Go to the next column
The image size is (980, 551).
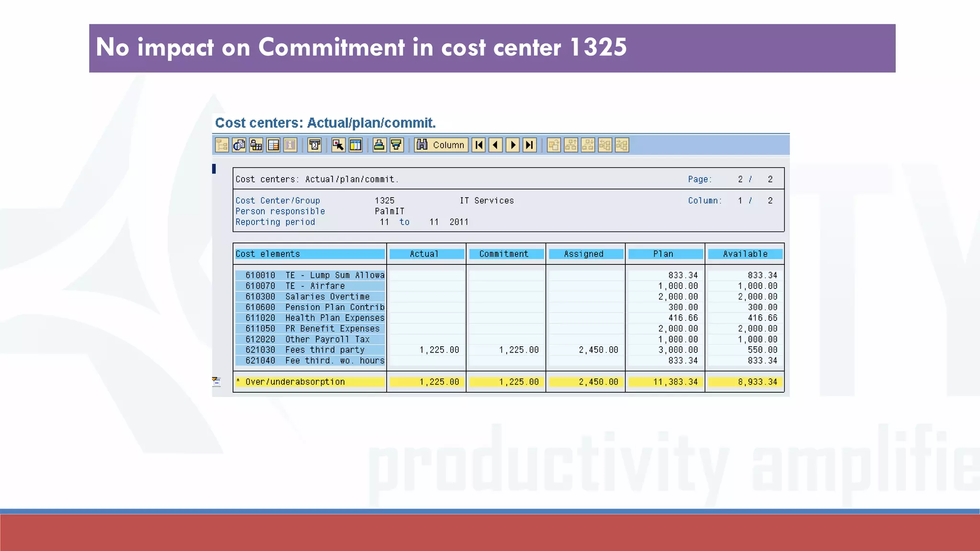click(512, 145)
